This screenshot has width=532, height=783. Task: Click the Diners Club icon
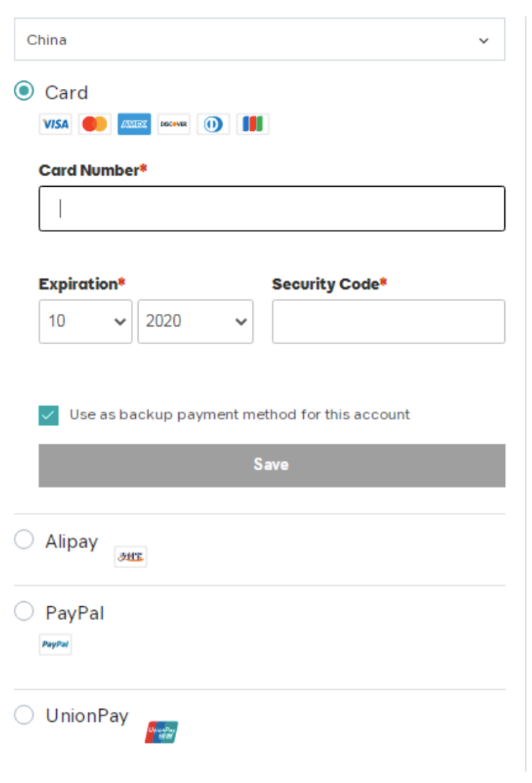click(x=213, y=124)
